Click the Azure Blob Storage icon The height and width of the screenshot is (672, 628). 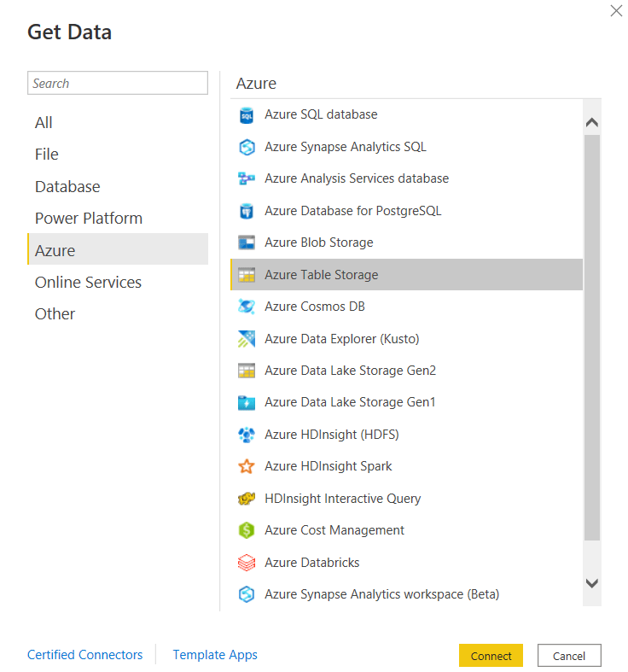[x=247, y=243]
